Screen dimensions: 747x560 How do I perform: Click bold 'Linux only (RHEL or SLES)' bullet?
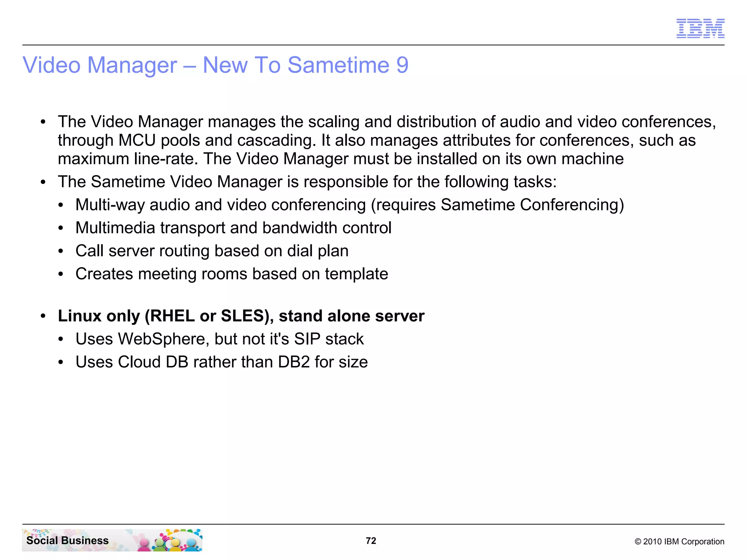[241, 316]
